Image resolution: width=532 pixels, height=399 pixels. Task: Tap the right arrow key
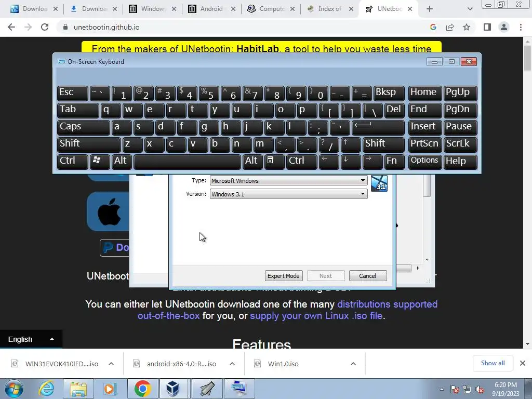coord(372,161)
